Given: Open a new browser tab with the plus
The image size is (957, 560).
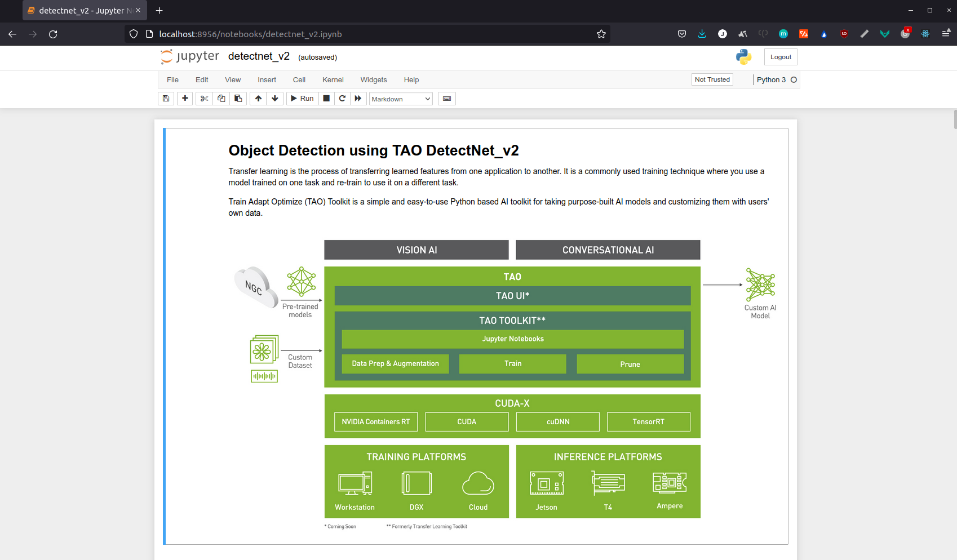Looking at the screenshot, I should [159, 10].
